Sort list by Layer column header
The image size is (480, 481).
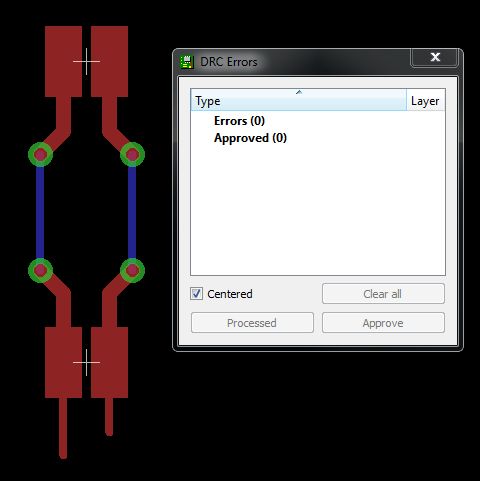click(x=426, y=100)
